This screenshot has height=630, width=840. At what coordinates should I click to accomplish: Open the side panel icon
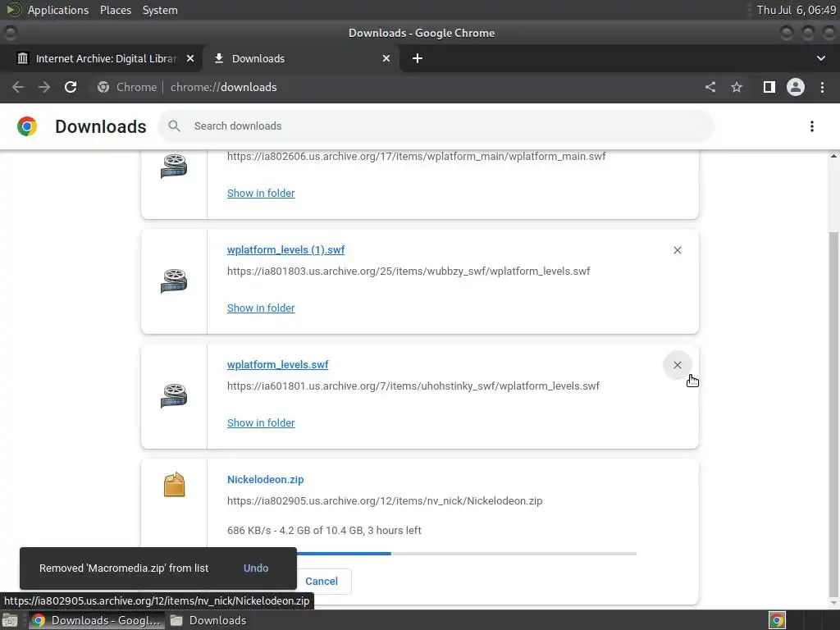(x=769, y=87)
